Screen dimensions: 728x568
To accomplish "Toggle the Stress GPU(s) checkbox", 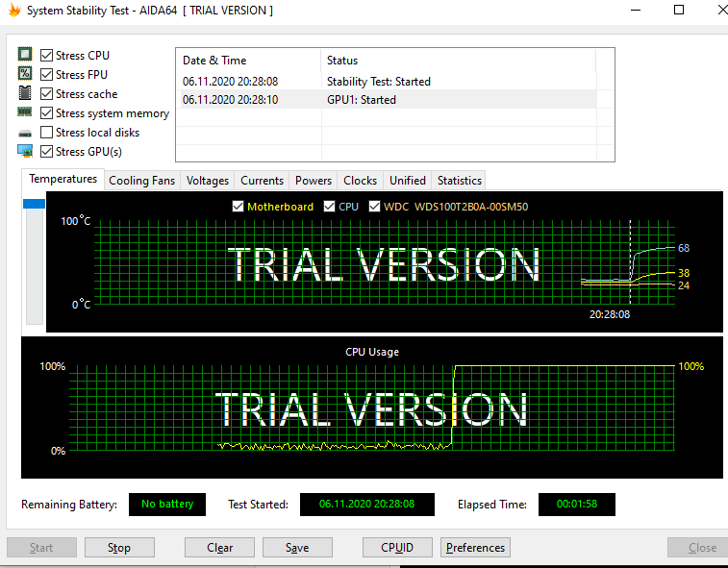I will point(46,151).
